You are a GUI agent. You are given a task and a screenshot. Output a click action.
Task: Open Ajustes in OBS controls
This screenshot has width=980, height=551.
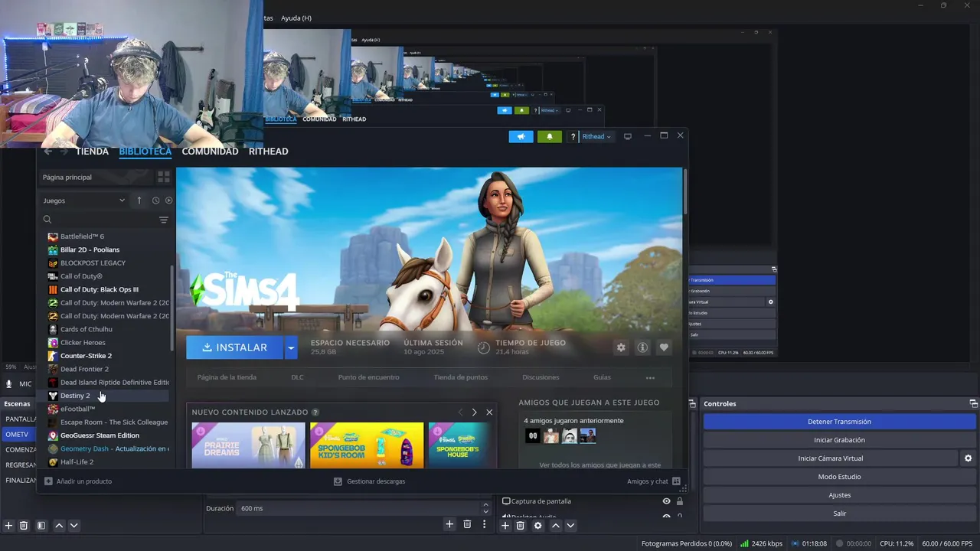click(x=839, y=495)
